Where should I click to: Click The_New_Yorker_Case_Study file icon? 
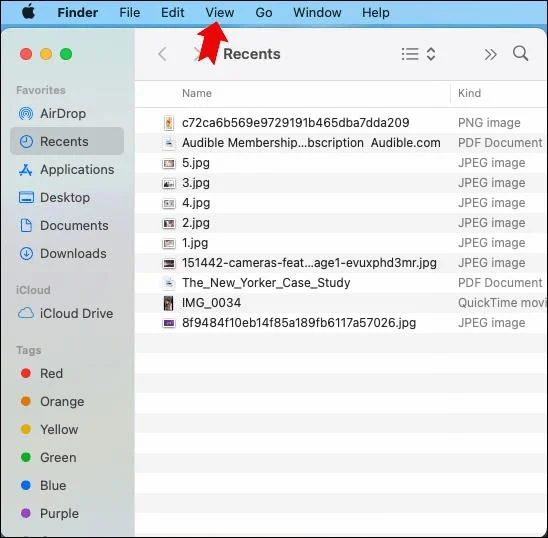coord(168,282)
